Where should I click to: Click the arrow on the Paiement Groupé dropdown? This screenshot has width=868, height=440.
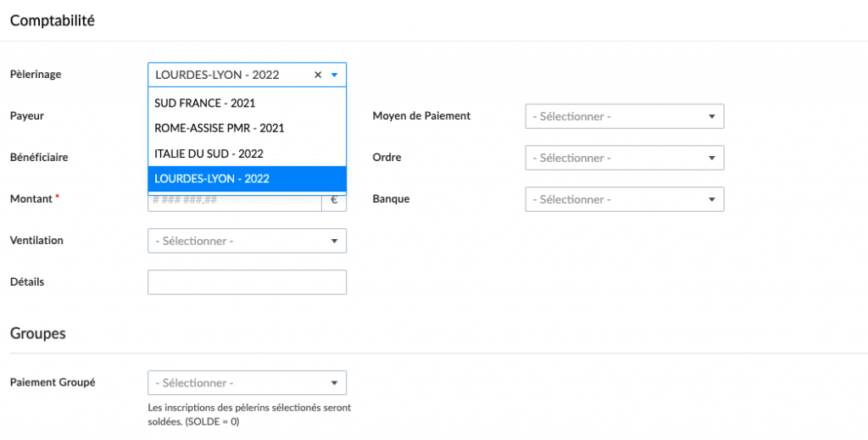click(334, 383)
